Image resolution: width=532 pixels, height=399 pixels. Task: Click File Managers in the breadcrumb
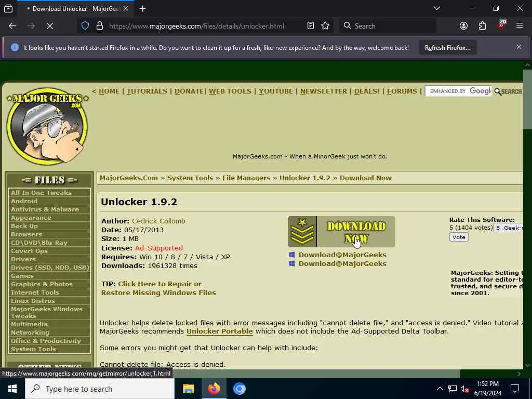click(246, 178)
